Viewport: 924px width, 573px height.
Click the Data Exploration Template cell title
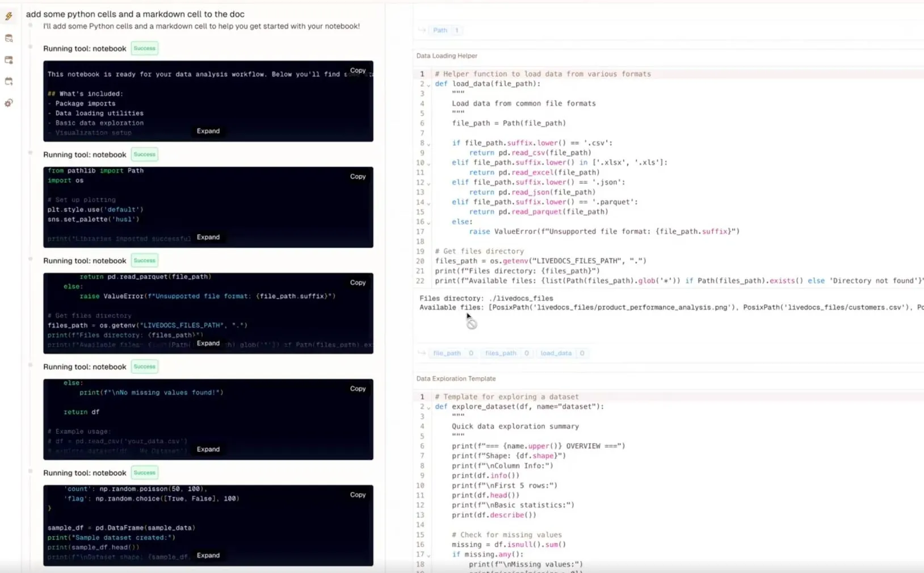(456, 379)
